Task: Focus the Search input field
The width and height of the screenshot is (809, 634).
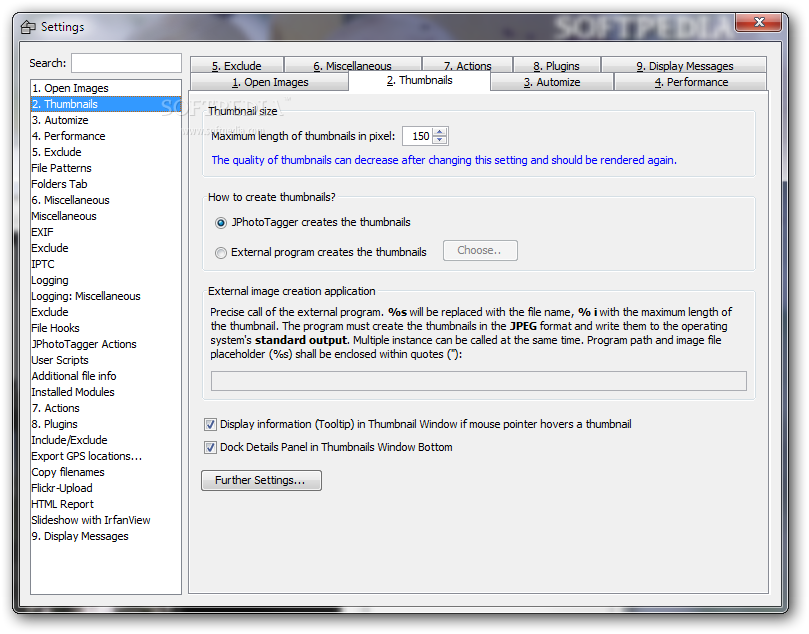Action: [126, 63]
